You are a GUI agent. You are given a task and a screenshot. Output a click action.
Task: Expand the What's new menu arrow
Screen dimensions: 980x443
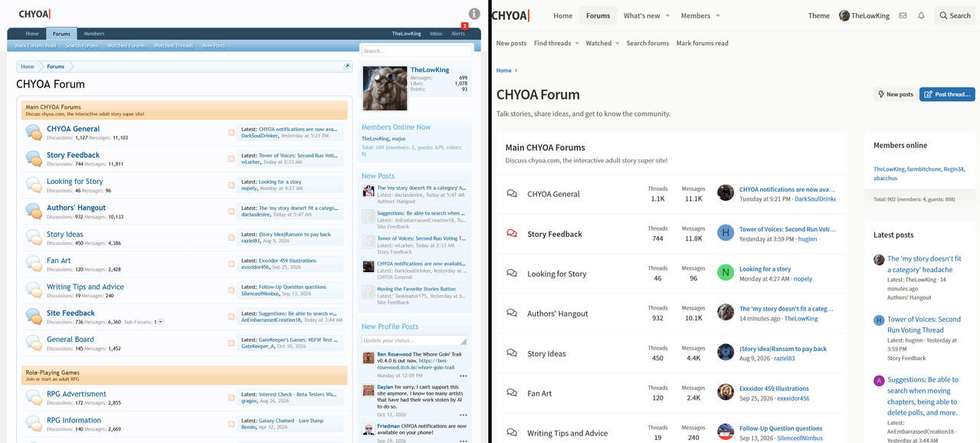(x=667, y=15)
